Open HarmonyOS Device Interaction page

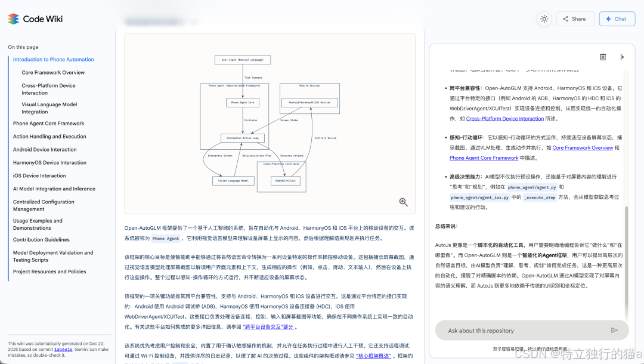(x=49, y=163)
